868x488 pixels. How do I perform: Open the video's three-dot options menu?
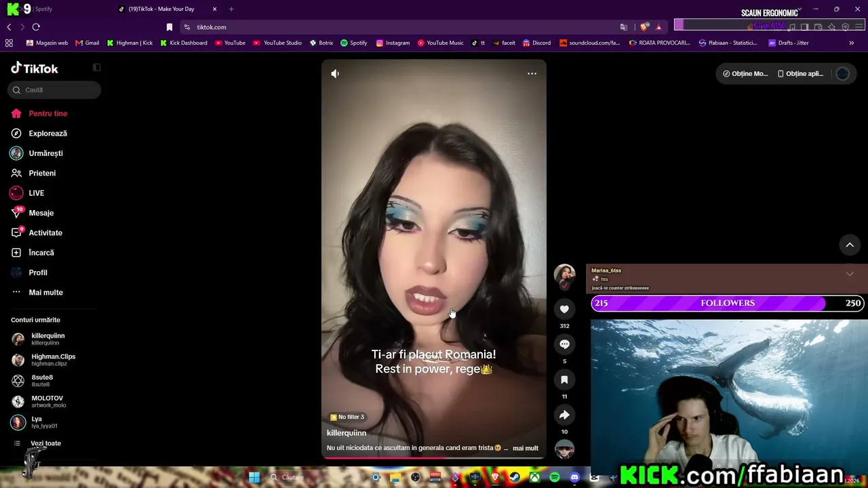[x=532, y=73]
